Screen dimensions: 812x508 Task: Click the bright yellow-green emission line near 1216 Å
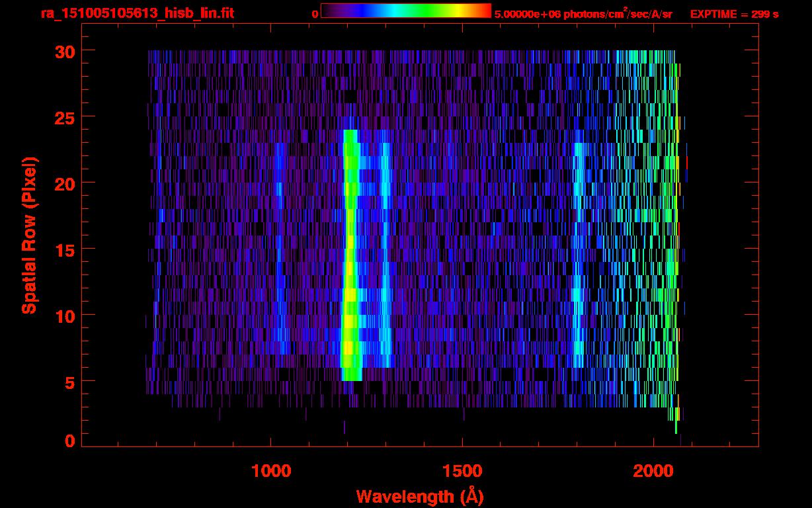tap(350, 255)
